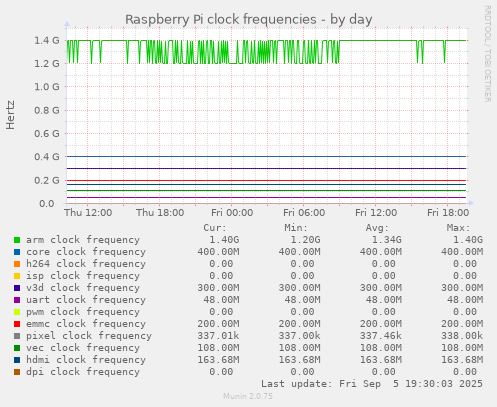Click the v3d clock current value '300.00M'
497x407 pixels.
pos(218,288)
